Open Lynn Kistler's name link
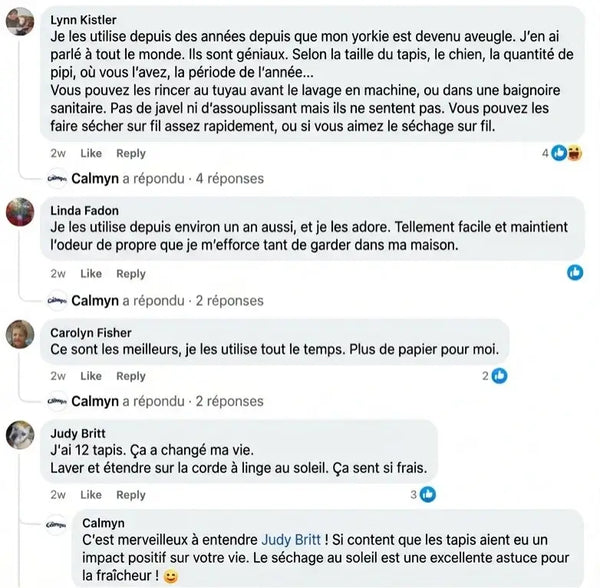Screen dimensions: 600x588 click(x=84, y=20)
